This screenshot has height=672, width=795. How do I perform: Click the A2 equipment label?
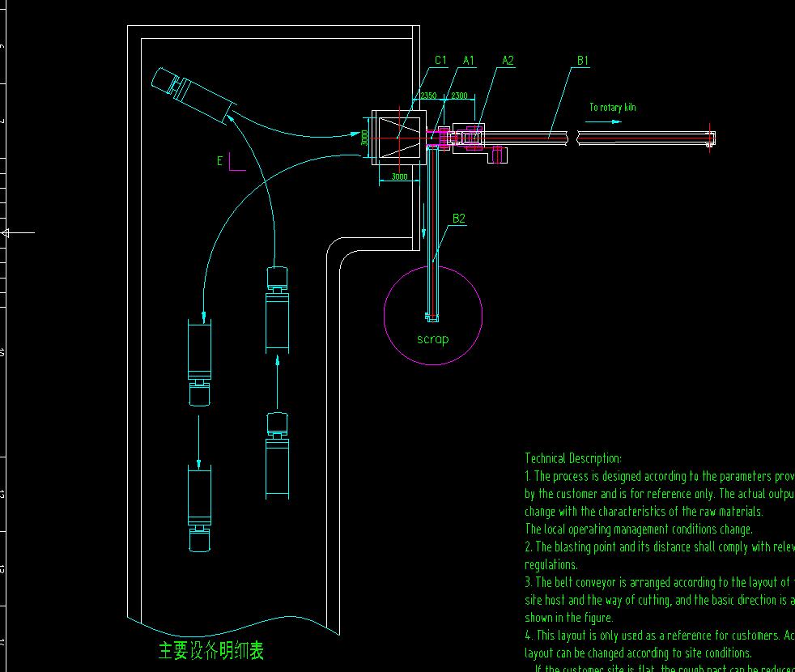(x=508, y=61)
